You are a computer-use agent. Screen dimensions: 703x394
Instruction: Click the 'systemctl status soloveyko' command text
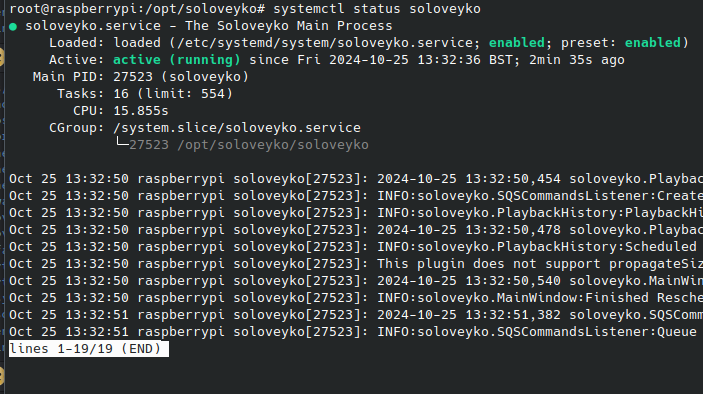(x=377, y=9)
